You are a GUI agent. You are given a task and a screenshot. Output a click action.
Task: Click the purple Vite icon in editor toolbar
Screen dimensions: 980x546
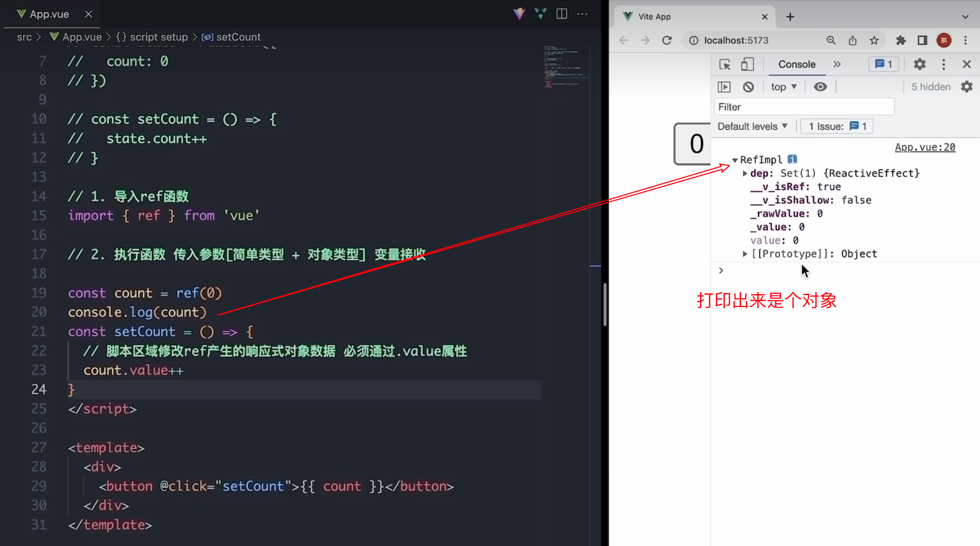pyautogui.click(x=519, y=14)
